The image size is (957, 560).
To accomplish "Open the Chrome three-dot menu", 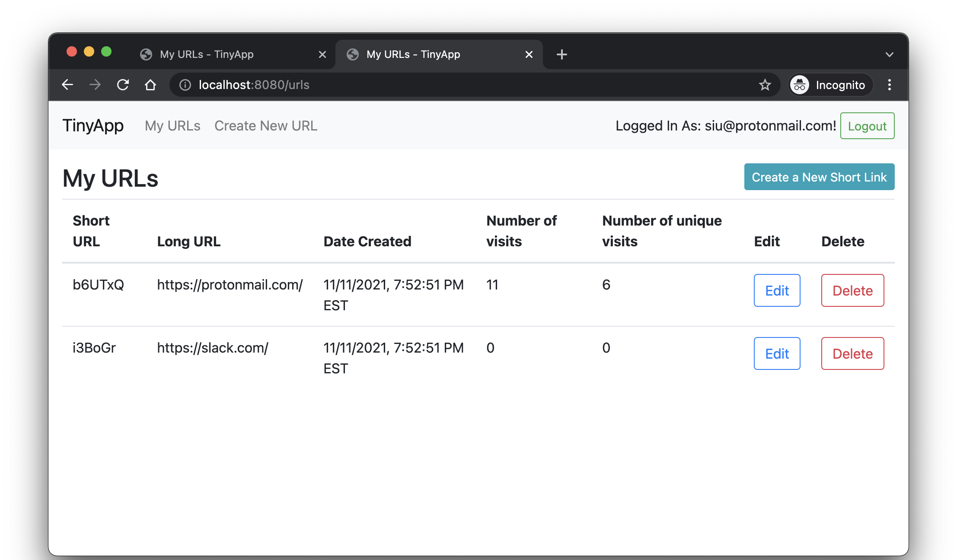I will point(889,85).
